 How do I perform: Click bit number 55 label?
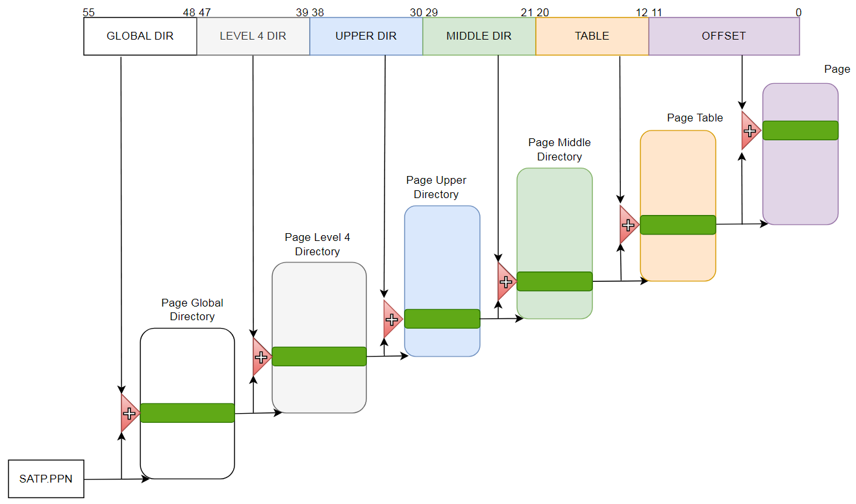pyautogui.click(x=89, y=12)
